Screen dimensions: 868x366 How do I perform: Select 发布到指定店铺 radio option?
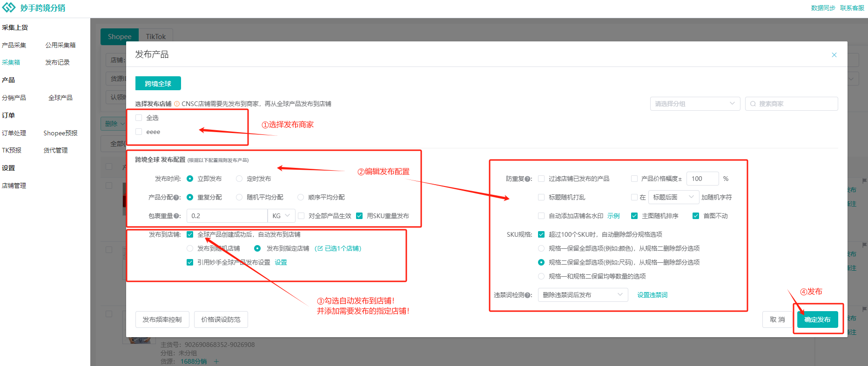coord(257,248)
